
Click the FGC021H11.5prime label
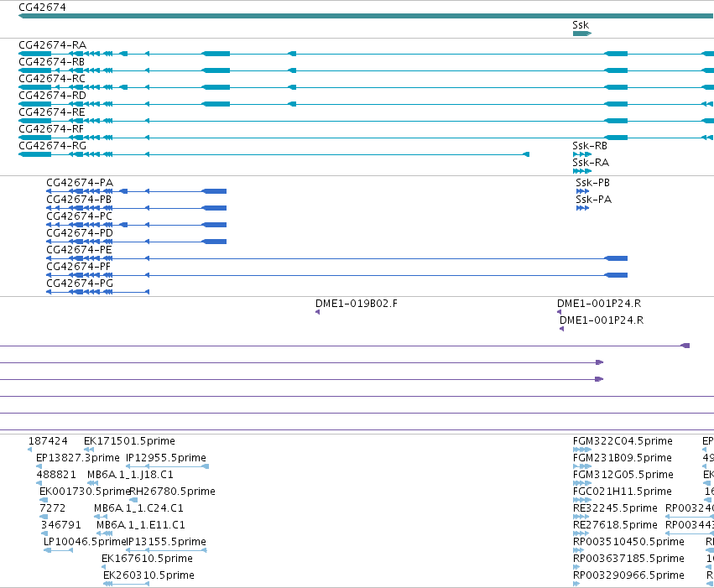tap(622, 492)
